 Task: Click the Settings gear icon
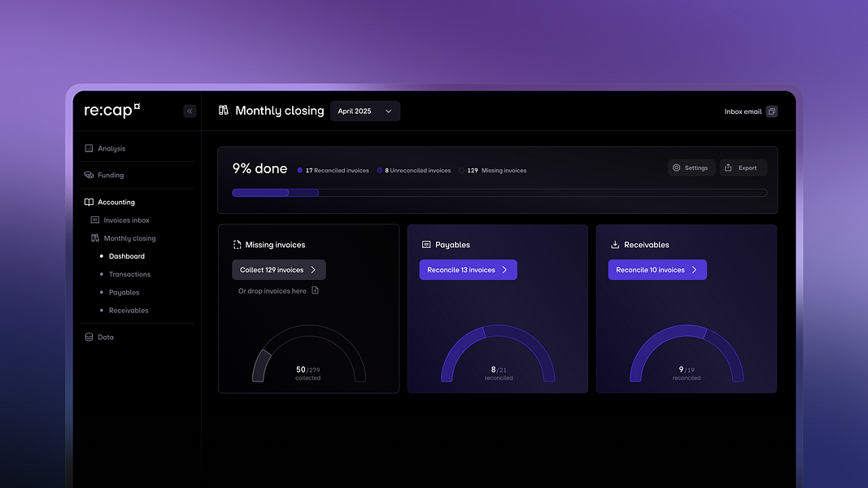tap(677, 168)
